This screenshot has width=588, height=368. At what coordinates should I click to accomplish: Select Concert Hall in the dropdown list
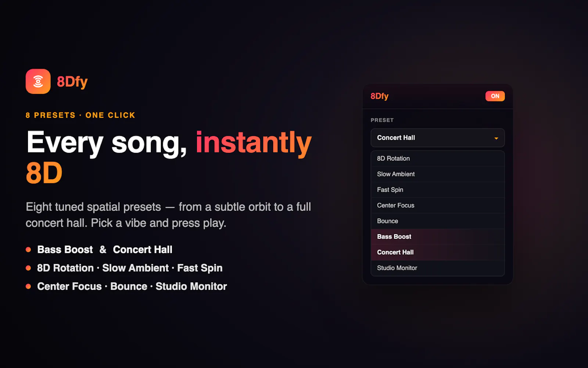click(437, 252)
